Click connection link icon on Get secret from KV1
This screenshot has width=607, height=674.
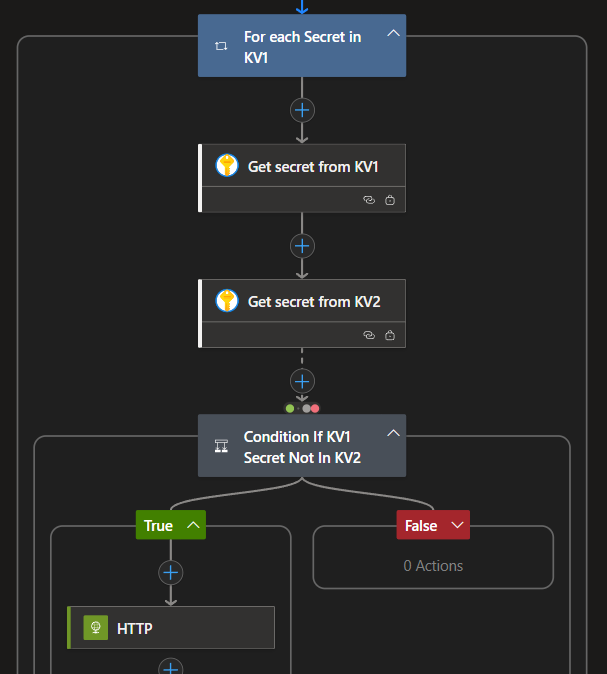[x=368, y=200]
